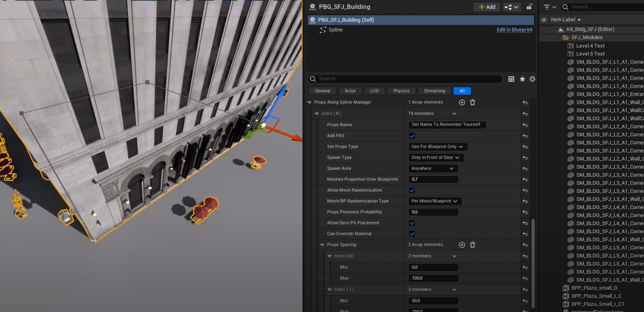This screenshot has height=312, width=644.
Task: Click the Add component button
Action: click(x=487, y=7)
